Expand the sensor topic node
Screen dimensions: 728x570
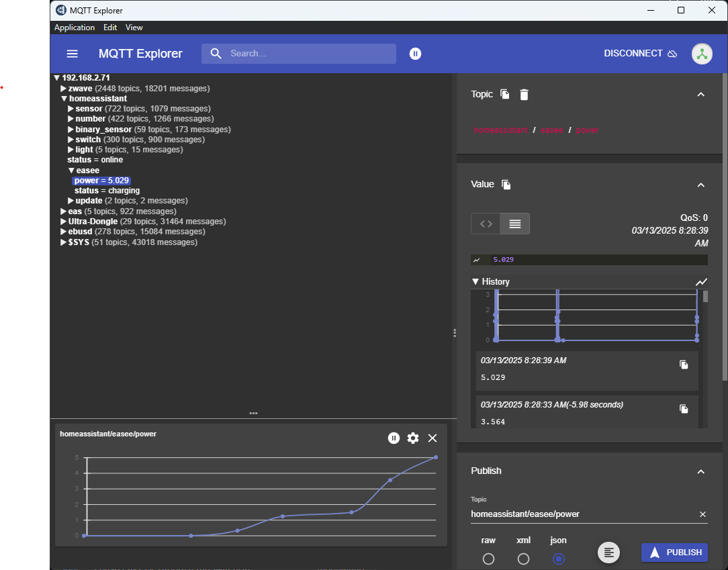click(x=71, y=109)
